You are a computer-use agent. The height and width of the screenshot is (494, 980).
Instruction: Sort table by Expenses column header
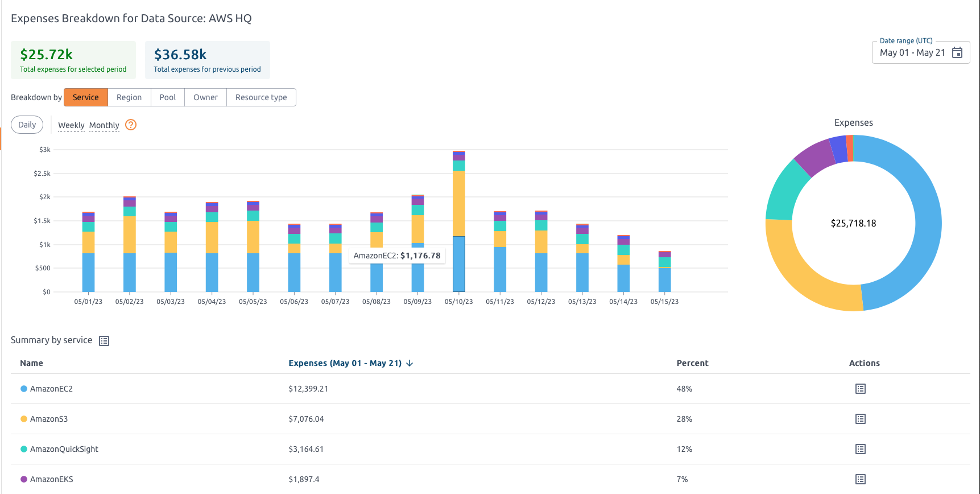345,363
